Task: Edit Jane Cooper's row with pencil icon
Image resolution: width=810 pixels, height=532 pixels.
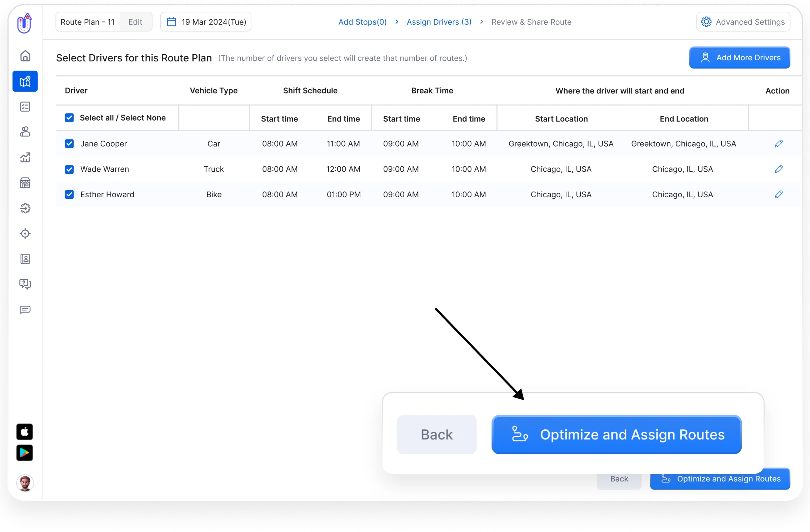Action: coord(779,144)
